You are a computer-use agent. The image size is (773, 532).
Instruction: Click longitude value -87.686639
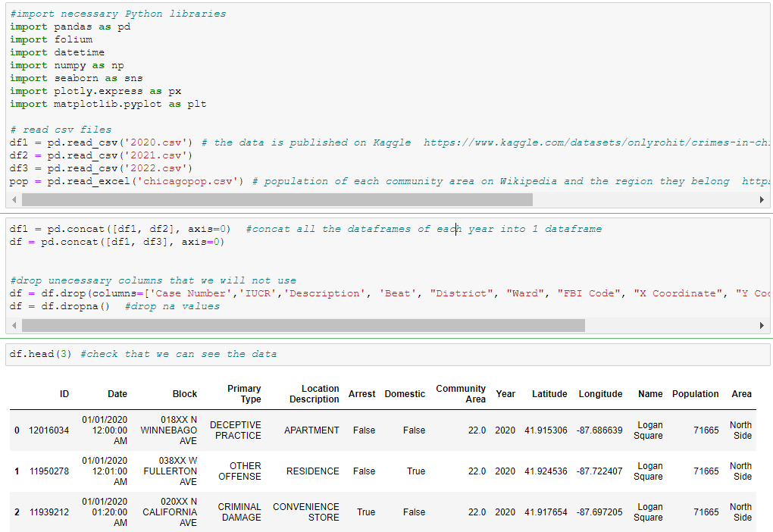click(599, 430)
